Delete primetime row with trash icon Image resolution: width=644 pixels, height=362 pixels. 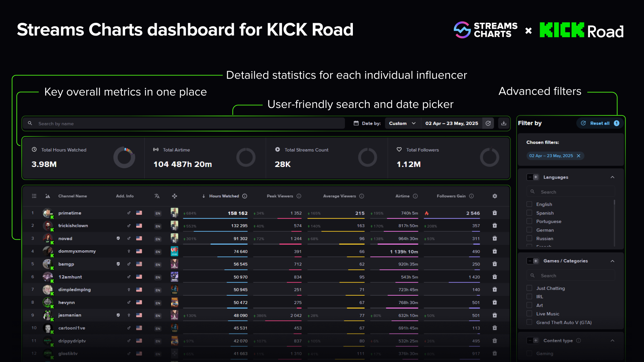click(494, 213)
